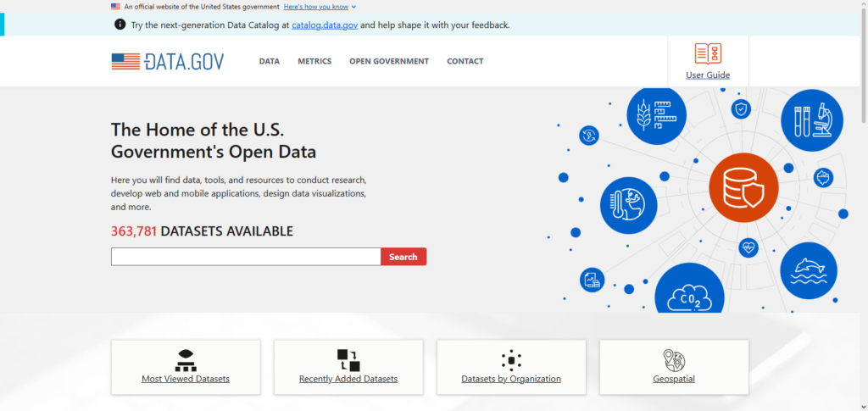Click the 'The Home of the U.S.' heading

pyautogui.click(x=197, y=130)
